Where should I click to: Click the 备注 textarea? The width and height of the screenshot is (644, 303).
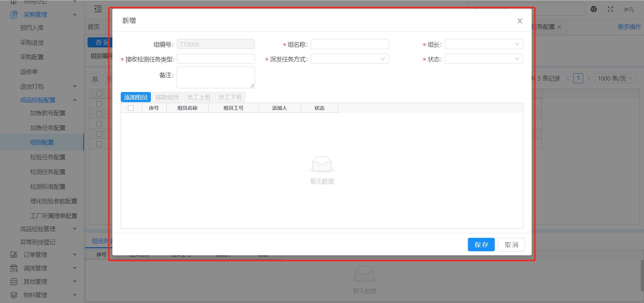point(215,77)
